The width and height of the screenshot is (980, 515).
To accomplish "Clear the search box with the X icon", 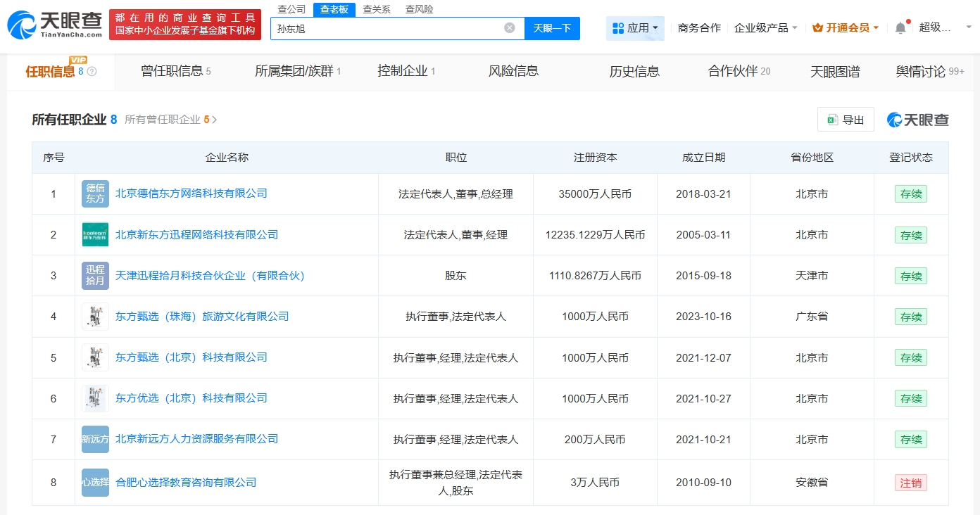I will [510, 28].
